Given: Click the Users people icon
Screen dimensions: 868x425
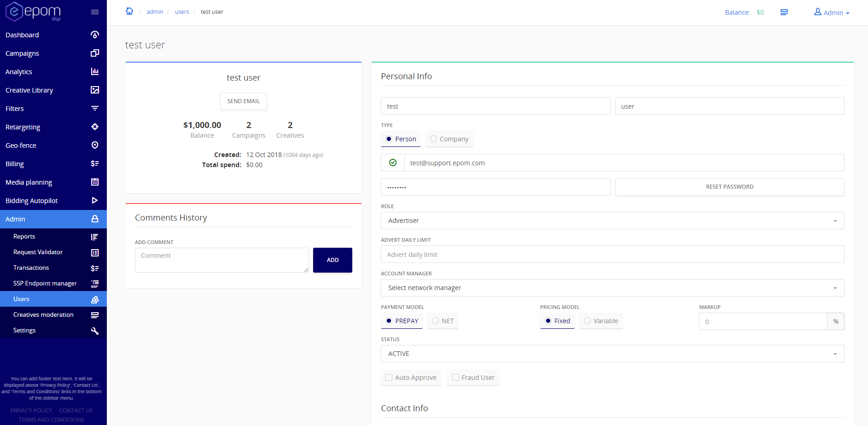Looking at the screenshot, I should pos(95,299).
